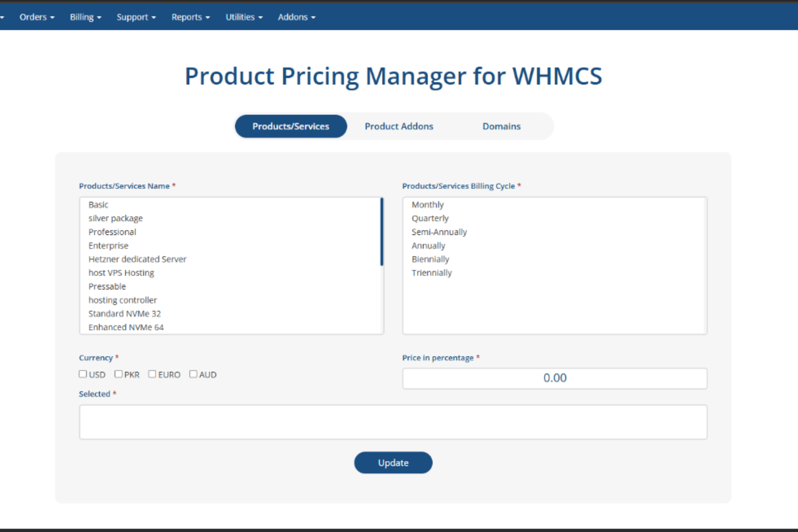The height and width of the screenshot is (532, 798).
Task: Switch to the Product Addons tab
Action: [x=399, y=126]
